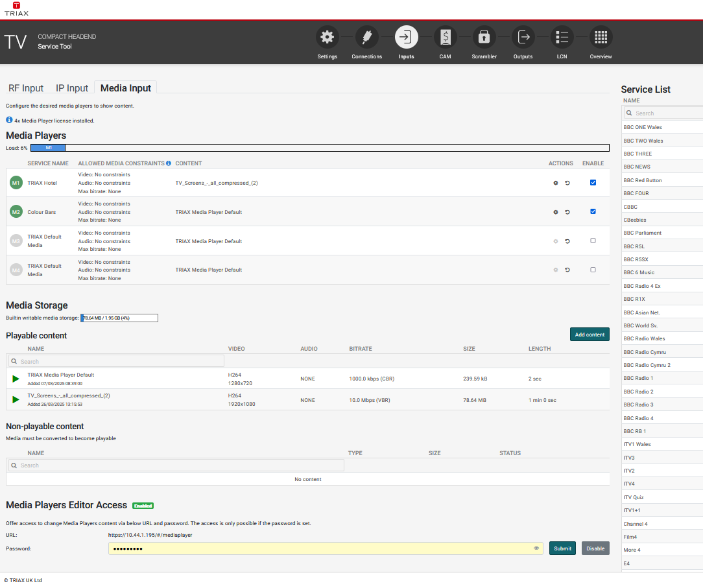Reset the M3 media player

click(567, 241)
